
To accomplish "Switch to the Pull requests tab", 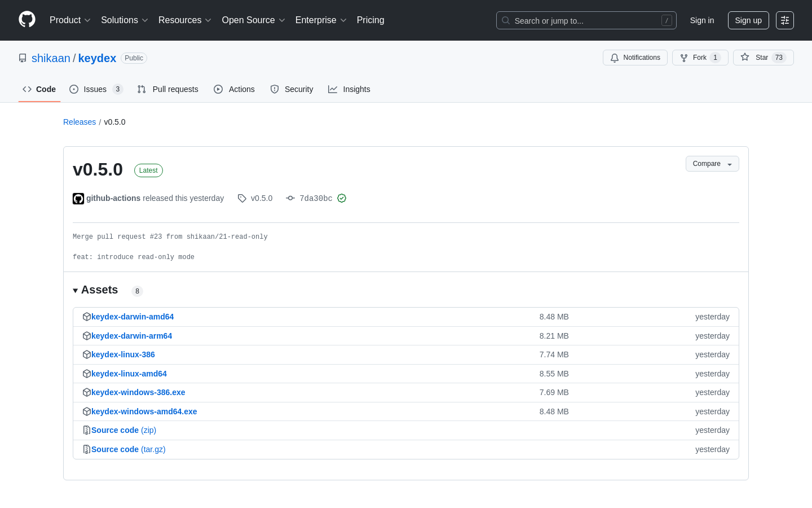I will pyautogui.click(x=168, y=89).
